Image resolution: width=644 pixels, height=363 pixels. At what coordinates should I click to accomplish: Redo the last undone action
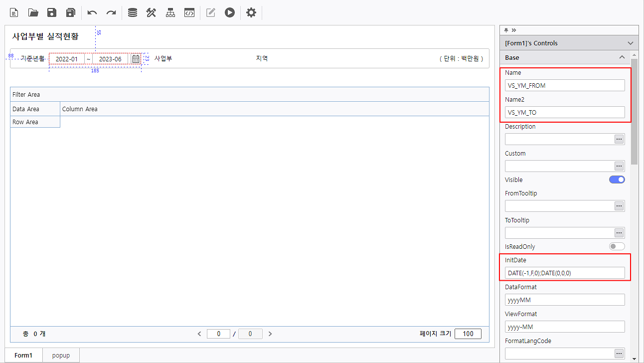(x=111, y=12)
